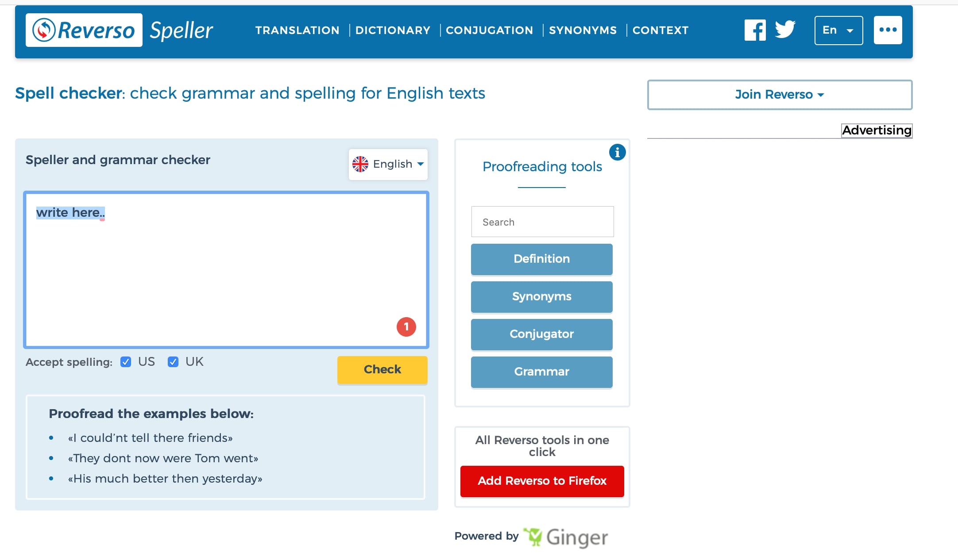Open Reverso Twitter bird icon
958x560 pixels.
(x=785, y=30)
